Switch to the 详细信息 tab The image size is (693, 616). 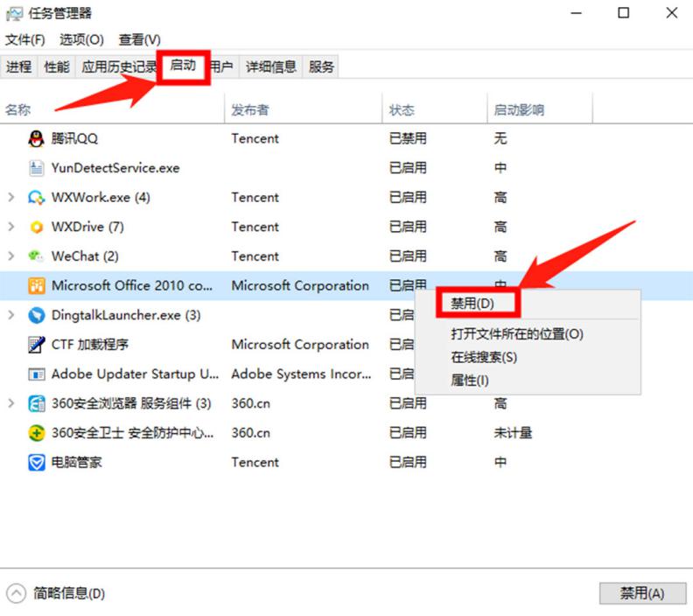(x=271, y=66)
